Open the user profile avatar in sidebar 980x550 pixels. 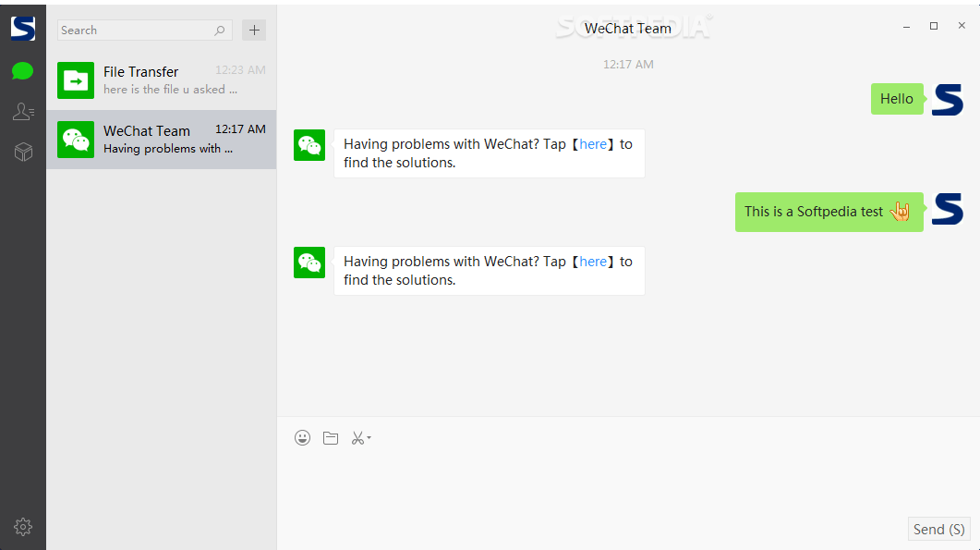tap(23, 28)
